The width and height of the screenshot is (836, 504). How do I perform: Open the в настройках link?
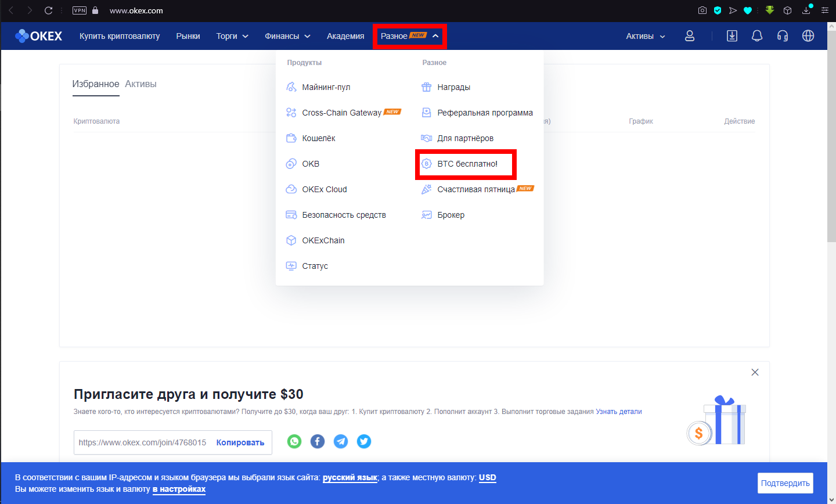pyautogui.click(x=179, y=489)
